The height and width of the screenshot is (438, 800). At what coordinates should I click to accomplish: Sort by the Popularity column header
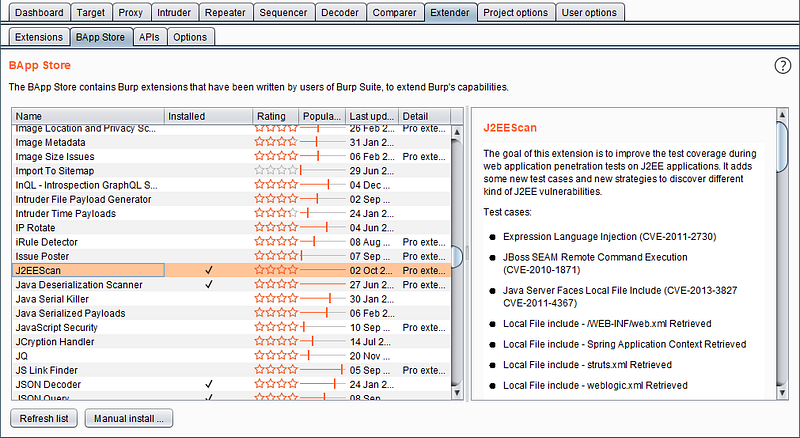pyautogui.click(x=322, y=116)
